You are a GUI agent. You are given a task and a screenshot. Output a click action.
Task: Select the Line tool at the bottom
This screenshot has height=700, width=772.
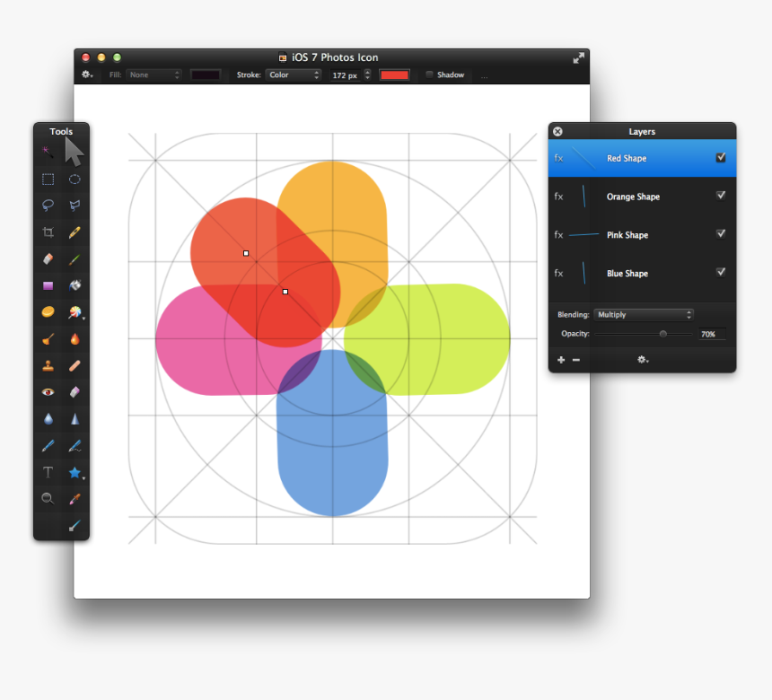click(x=75, y=526)
